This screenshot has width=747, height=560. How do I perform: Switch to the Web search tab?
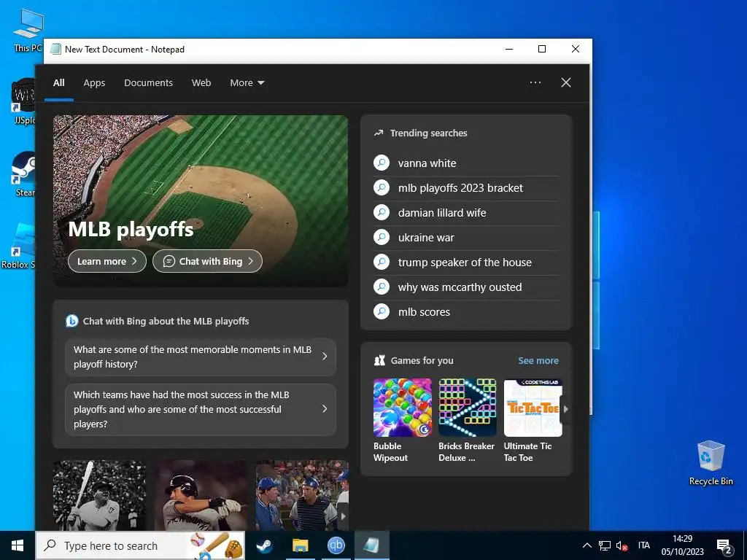click(x=201, y=83)
